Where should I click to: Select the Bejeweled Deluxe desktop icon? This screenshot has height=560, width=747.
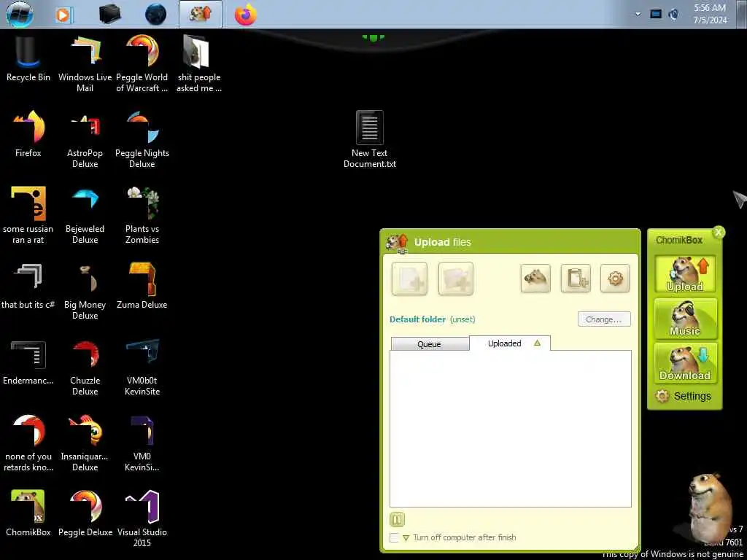coord(85,215)
